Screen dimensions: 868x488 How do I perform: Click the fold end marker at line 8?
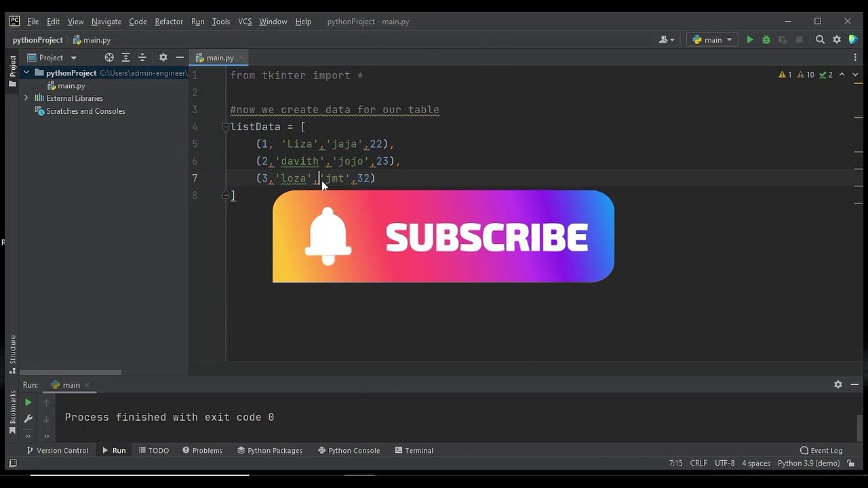(x=226, y=195)
